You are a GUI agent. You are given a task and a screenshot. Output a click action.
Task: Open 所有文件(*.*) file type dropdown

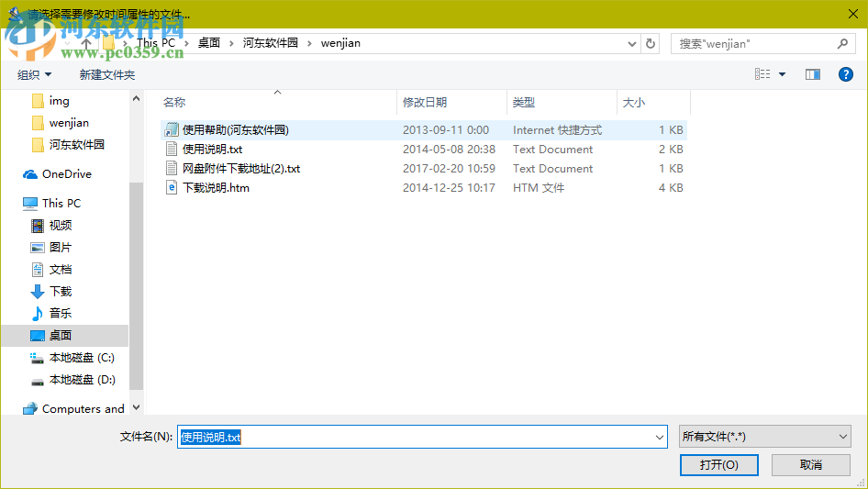pyautogui.click(x=765, y=437)
